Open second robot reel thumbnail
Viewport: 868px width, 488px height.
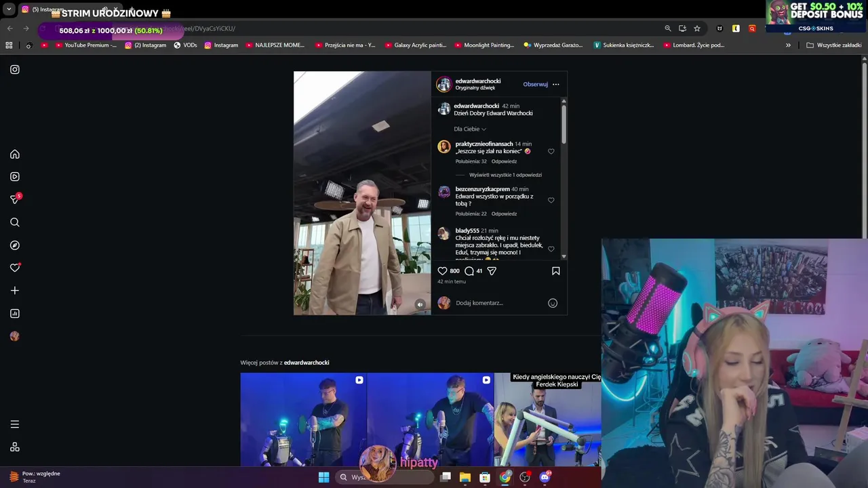pos(431,420)
